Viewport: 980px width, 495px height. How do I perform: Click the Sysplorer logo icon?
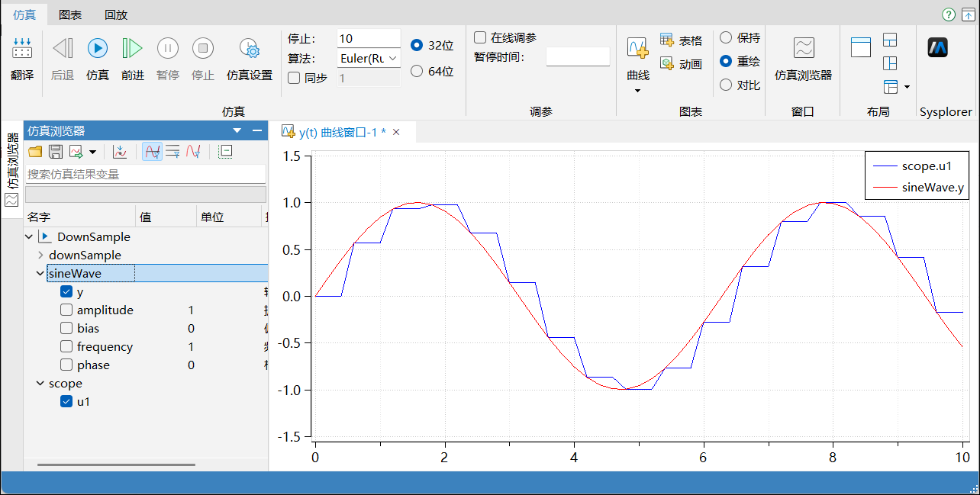[x=937, y=48]
